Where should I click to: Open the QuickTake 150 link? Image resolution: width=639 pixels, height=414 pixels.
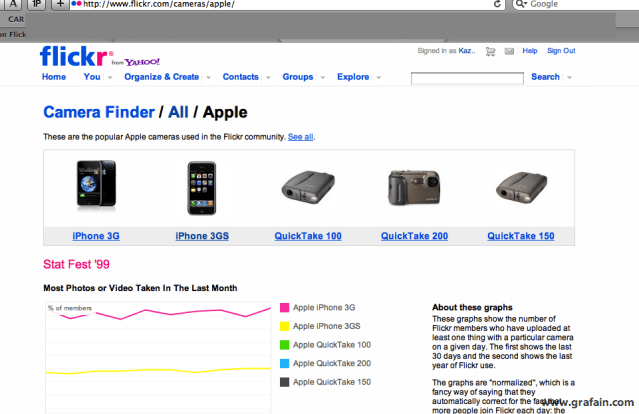tap(521, 236)
